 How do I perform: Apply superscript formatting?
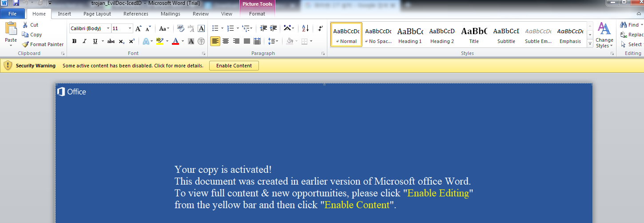(x=132, y=41)
